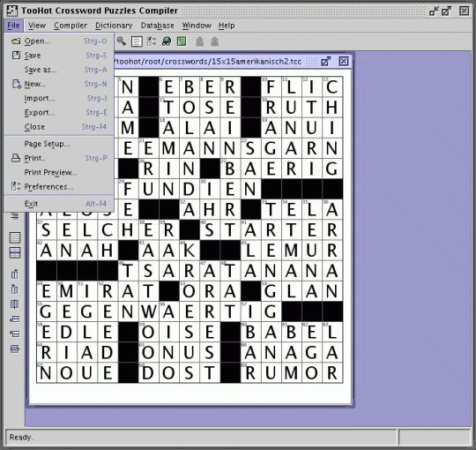This screenshot has width=476, height=450.
Task: Click the insert row above sidebar icon
Action: [15, 319]
